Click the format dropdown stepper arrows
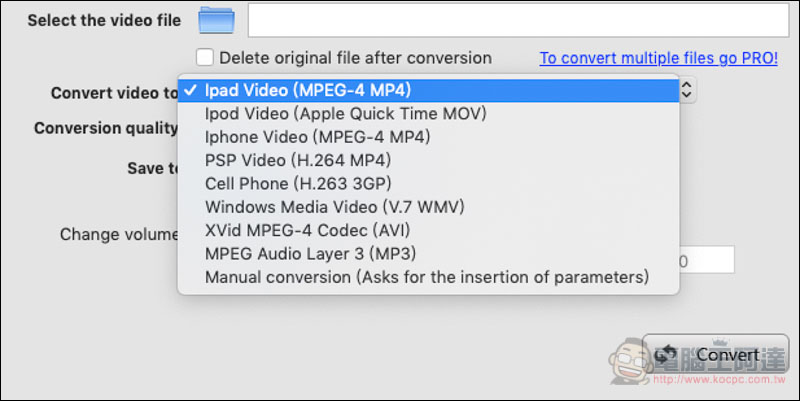Image resolution: width=800 pixels, height=401 pixels. (x=687, y=89)
